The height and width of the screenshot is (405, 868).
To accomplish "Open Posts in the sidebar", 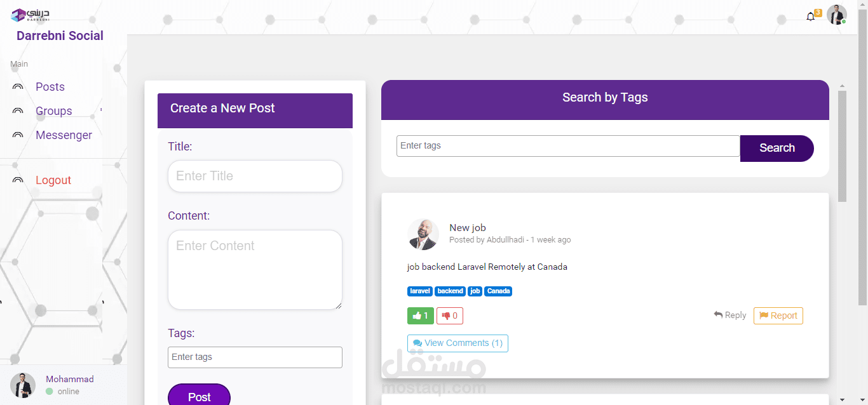I will 50,87.
